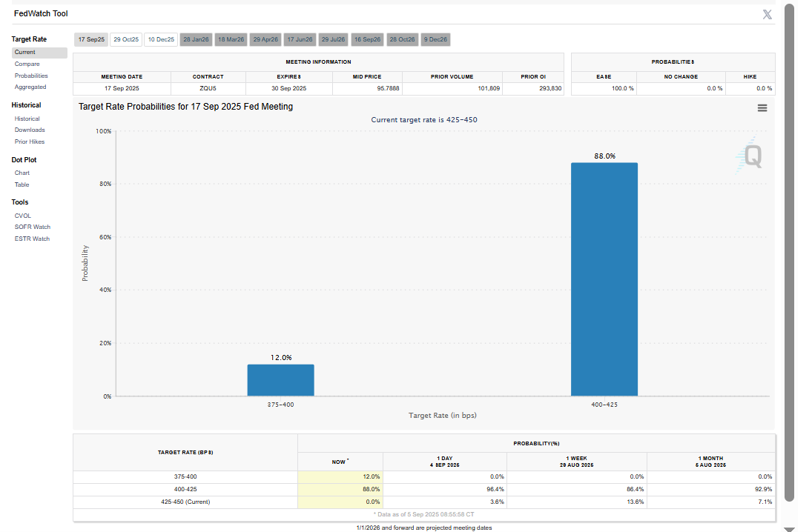View Prior Hikes history

pos(30,142)
